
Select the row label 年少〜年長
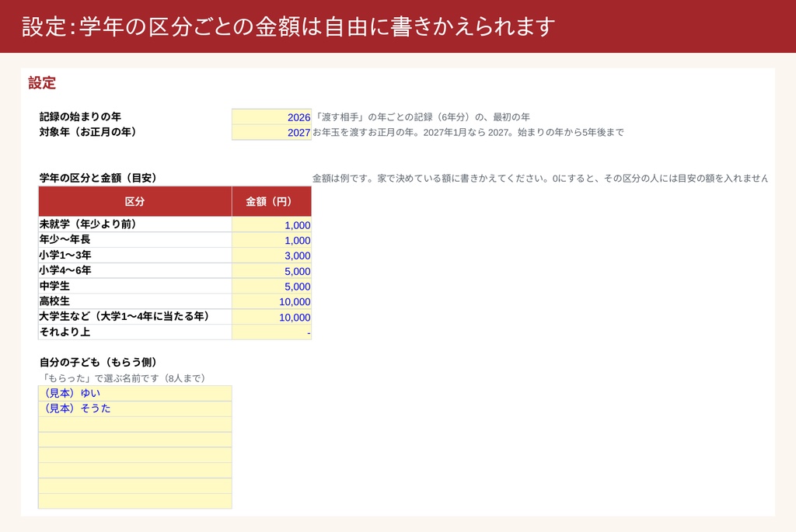(x=65, y=239)
